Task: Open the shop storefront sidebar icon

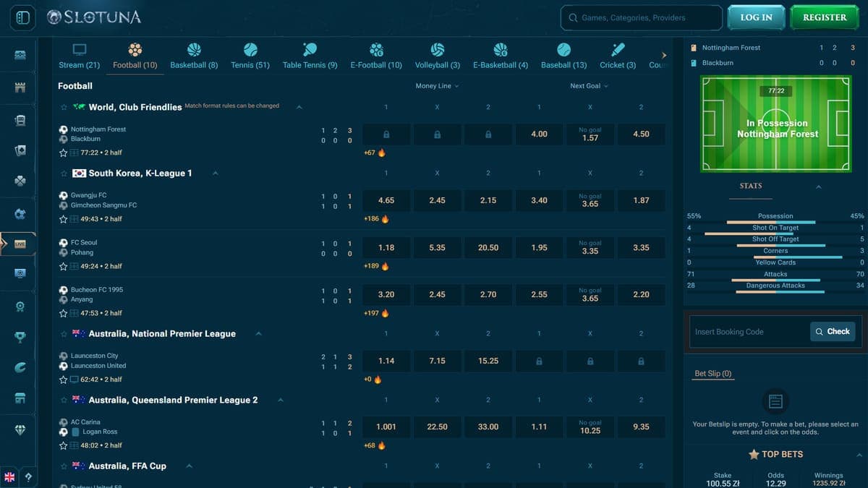Action: pos(20,398)
